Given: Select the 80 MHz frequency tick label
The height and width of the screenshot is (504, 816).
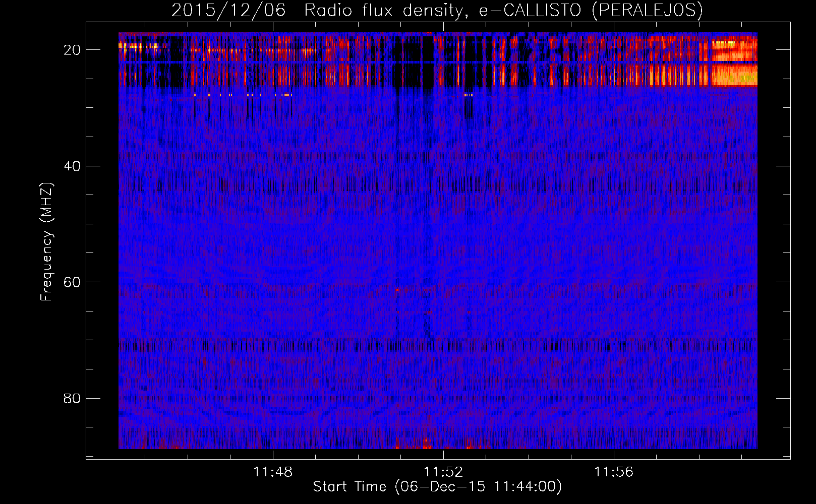Looking at the screenshot, I should point(73,399).
